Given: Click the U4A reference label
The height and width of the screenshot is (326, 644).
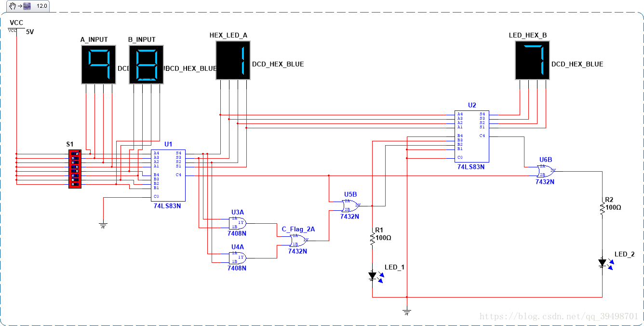Looking at the screenshot, I should pos(238,246).
